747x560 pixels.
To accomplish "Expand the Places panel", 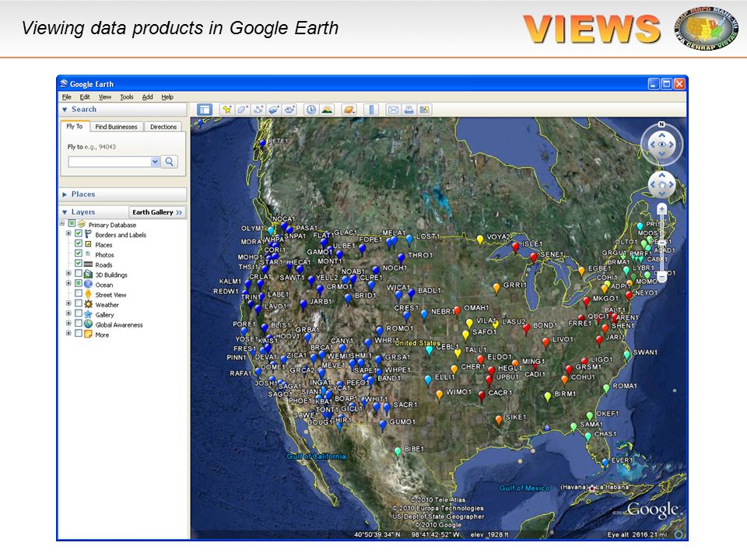I will point(65,194).
